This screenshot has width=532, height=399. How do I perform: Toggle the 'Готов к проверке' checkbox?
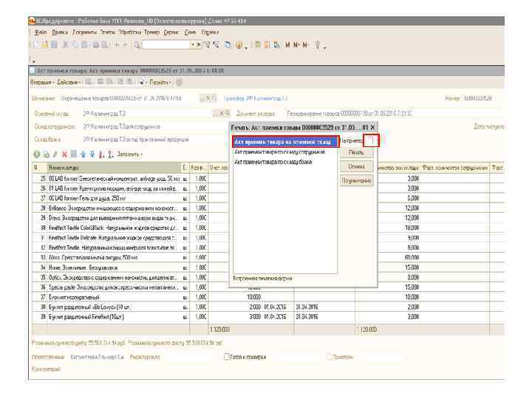coord(227,358)
